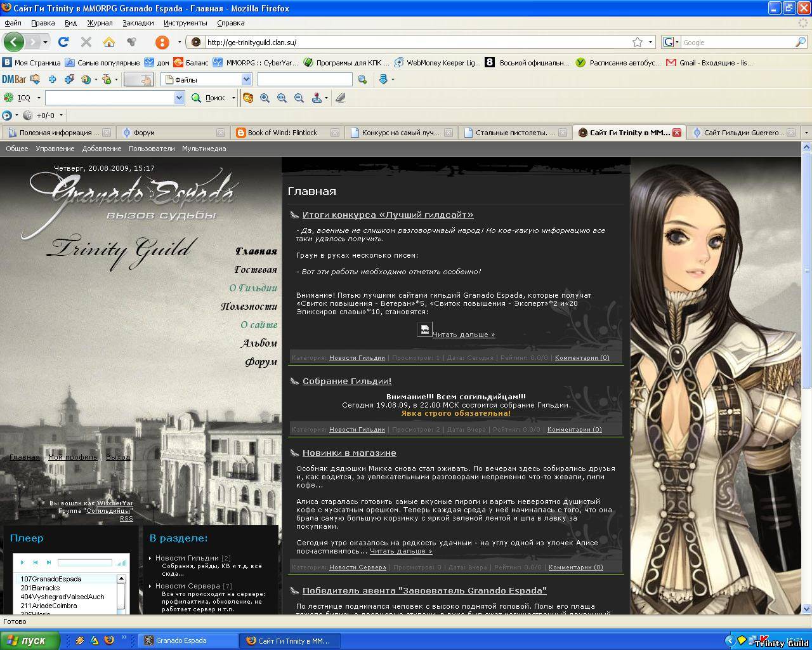Click the Windows пуск start button
Screen dimensions: 812x650
[30, 640]
